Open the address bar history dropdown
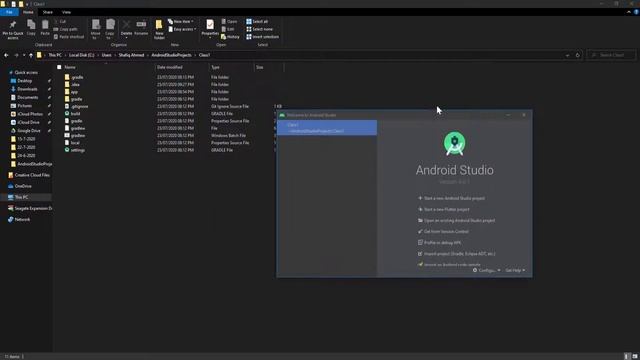Screen dimensions: 640x360 click(567, 55)
